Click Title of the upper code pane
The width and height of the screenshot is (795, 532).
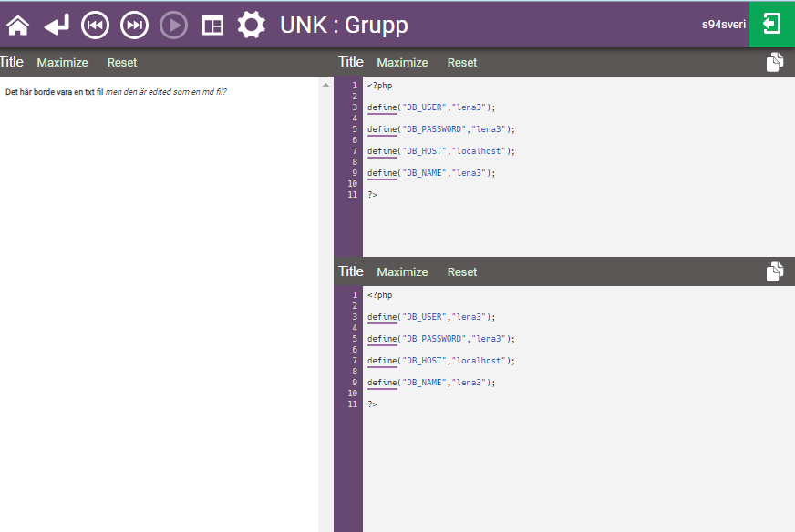pos(351,62)
